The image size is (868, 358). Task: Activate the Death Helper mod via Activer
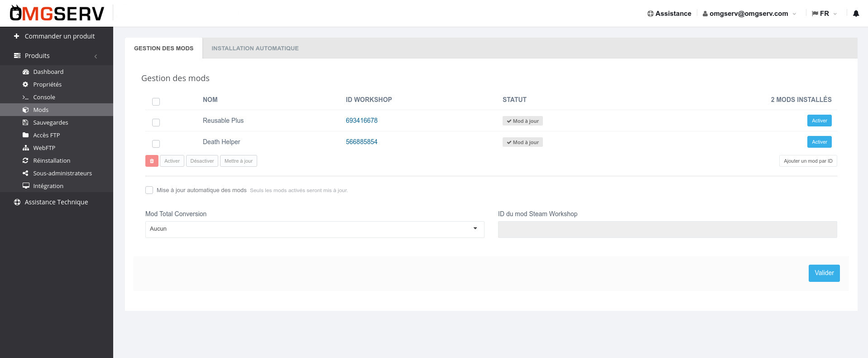pyautogui.click(x=819, y=142)
